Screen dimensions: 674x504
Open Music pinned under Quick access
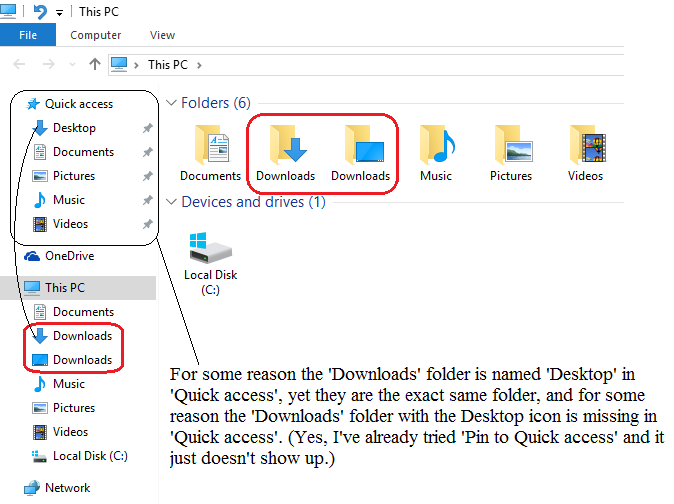click(68, 200)
